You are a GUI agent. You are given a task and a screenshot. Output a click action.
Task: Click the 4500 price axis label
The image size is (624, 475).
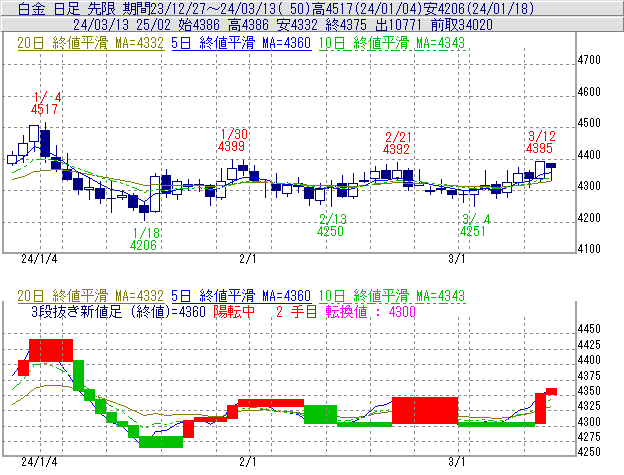[589, 123]
